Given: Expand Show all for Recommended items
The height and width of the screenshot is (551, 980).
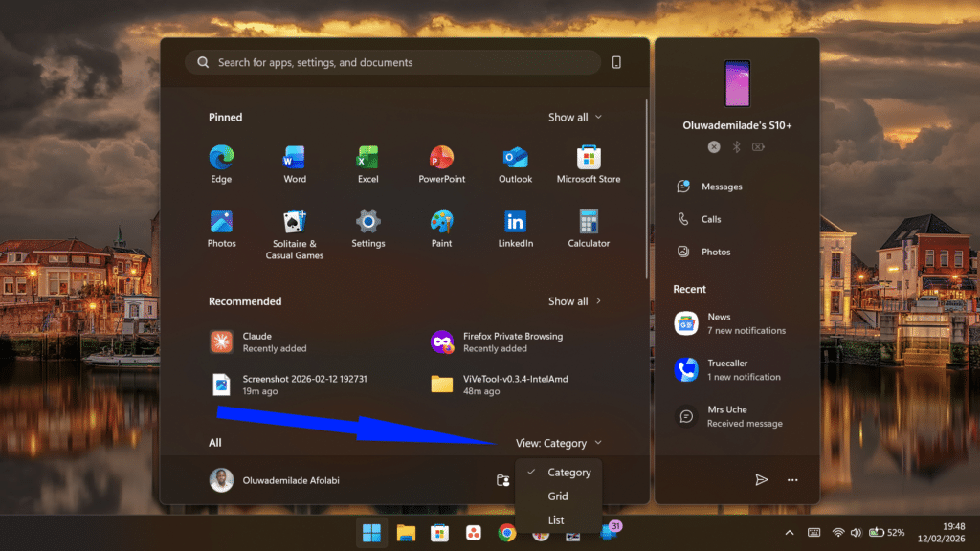Looking at the screenshot, I should tap(574, 300).
